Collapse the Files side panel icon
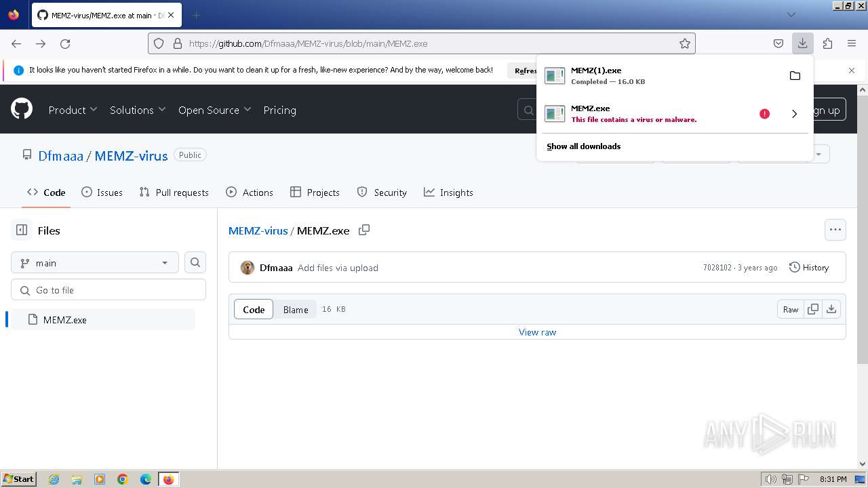The height and width of the screenshot is (488, 868). click(x=22, y=230)
